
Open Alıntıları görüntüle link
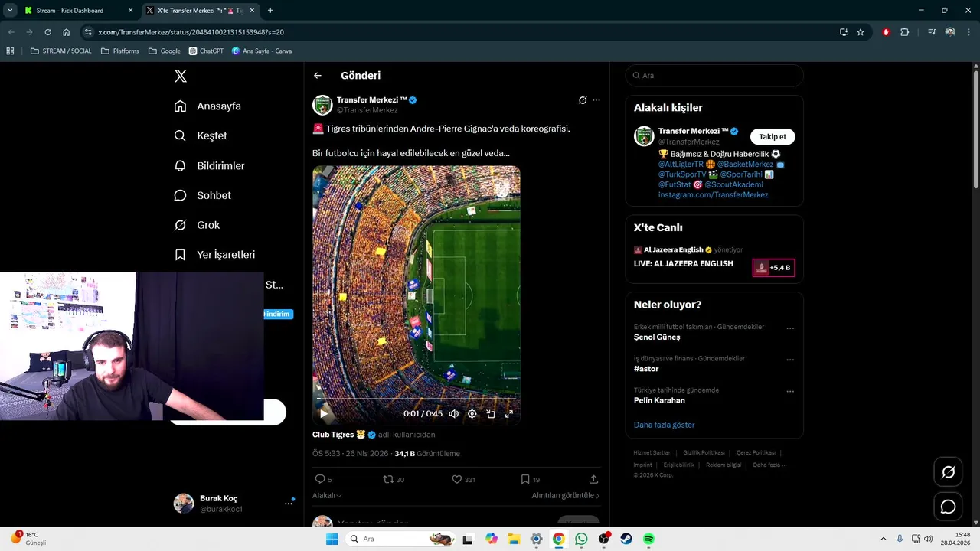pos(566,495)
